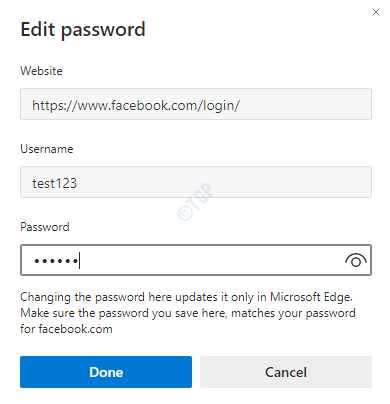The width and height of the screenshot is (390, 404).
Task: Cancel editing the password
Action: pos(286,372)
